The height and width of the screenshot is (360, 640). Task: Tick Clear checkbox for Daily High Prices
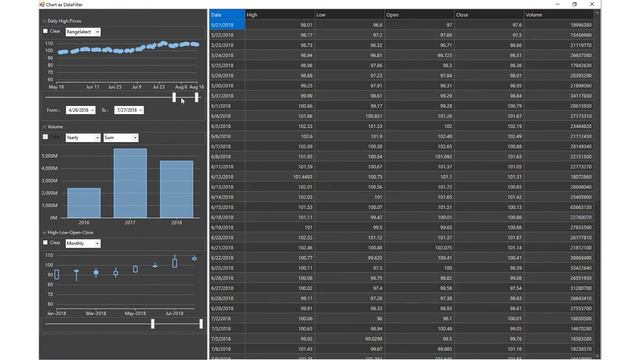pyautogui.click(x=45, y=31)
